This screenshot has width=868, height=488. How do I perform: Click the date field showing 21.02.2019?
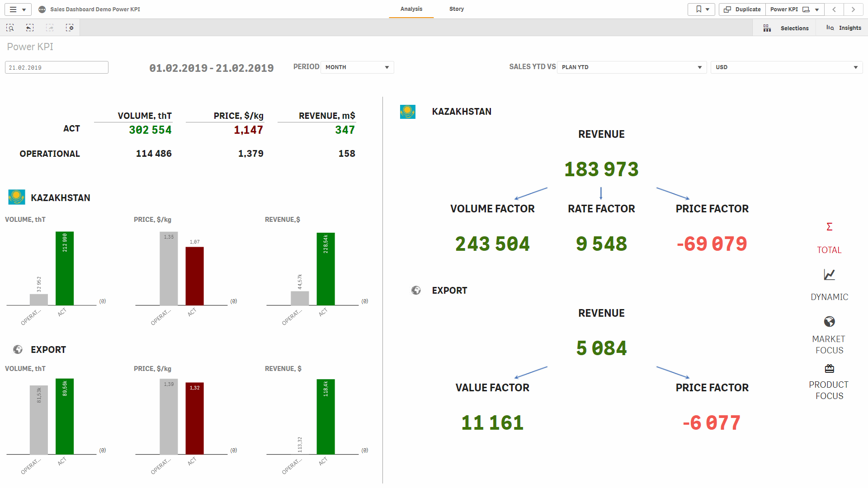click(57, 67)
